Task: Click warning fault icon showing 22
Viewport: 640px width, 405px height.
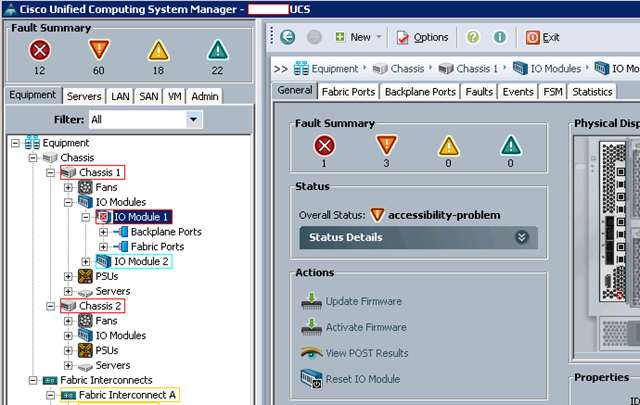Action: coord(218,50)
